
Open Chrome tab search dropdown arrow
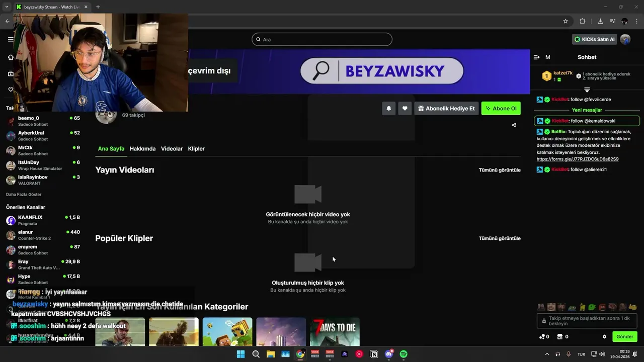(x=7, y=7)
